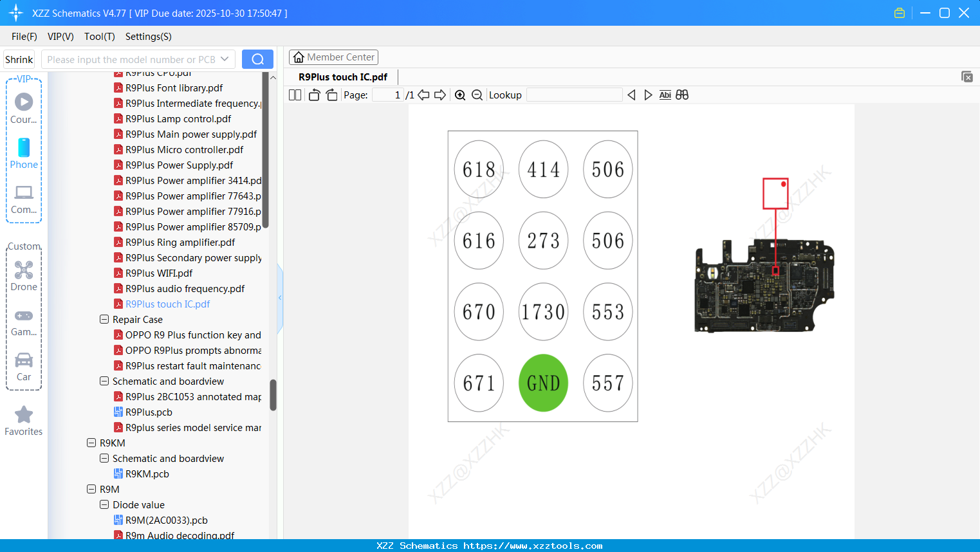This screenshot has width=980, height=552.
Task: Close all tabs icon at right
Action: pos(967,77)
